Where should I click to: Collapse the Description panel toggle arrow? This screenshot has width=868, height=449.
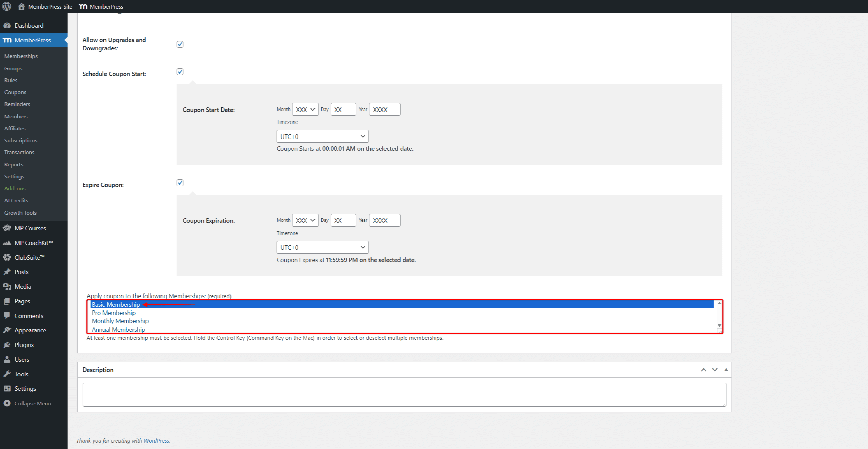coord(726,370)
